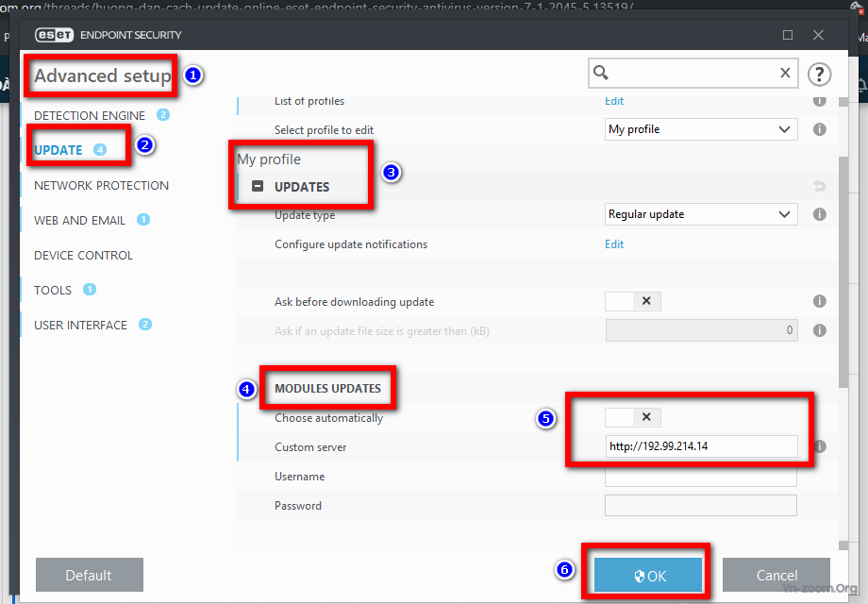
Task: Click the vertical scrollbar of settings
Action: click(x=842, y=283)
